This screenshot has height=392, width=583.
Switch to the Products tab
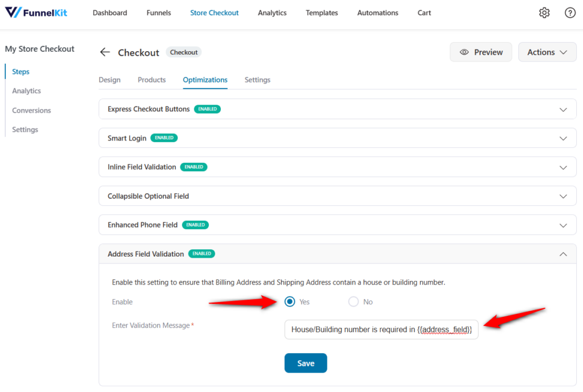(151, 80)
